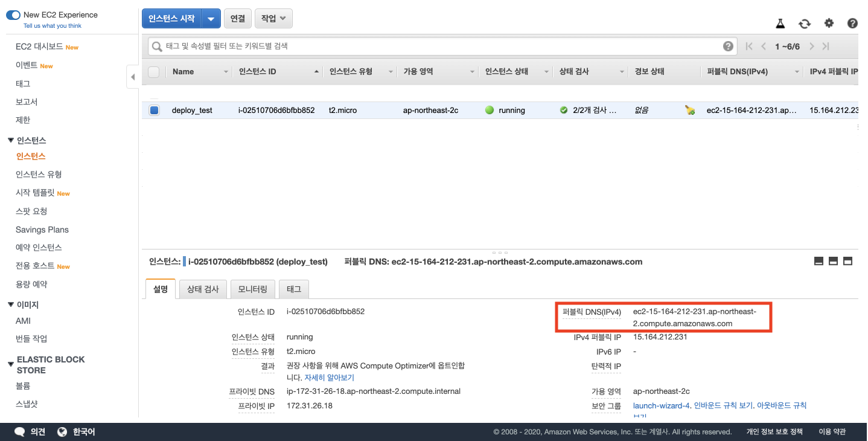Minimize the details pane to smallest layout
868x441 pixels.
coord(819,261)
